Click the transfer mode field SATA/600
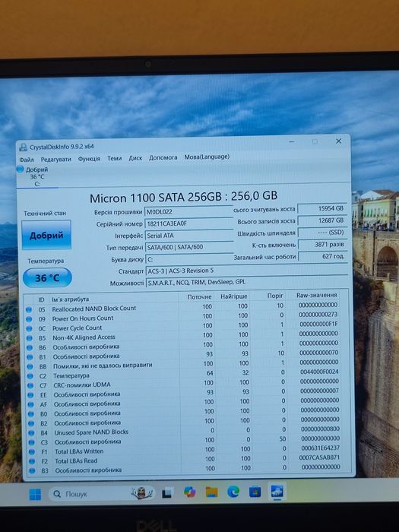This screenshot has height=532, width=399. (189, 247)
